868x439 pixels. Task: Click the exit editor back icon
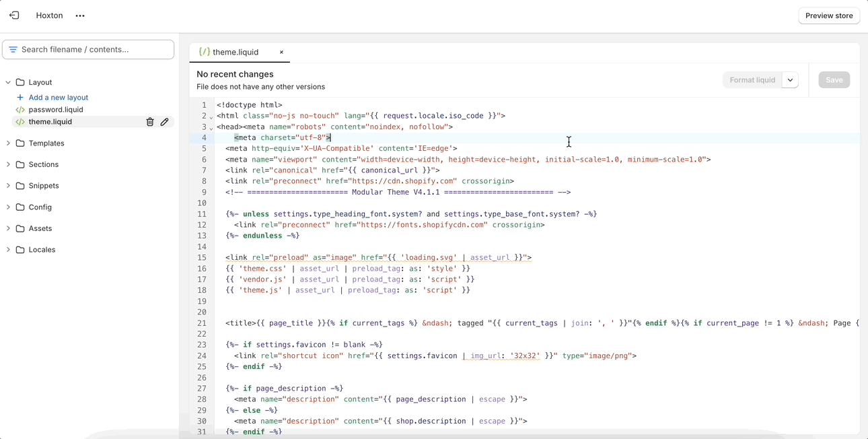pos(14,15)
